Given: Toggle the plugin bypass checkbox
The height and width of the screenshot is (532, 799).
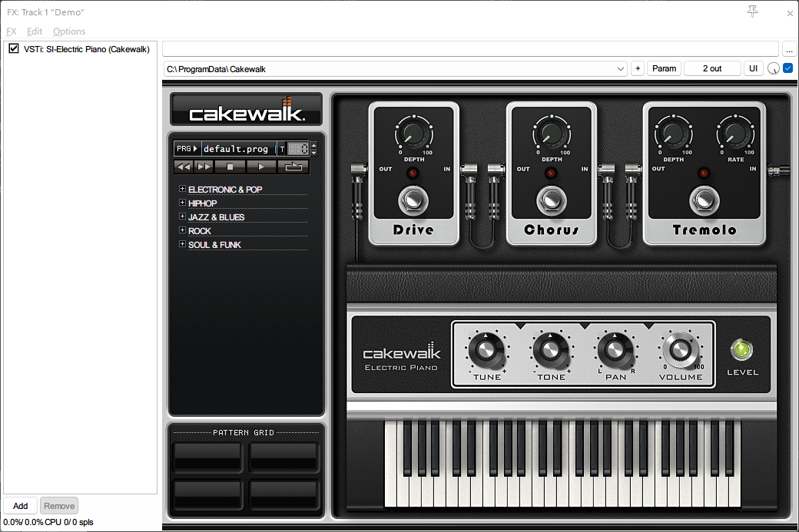Looking at the screenshot, I should [787, 68].
